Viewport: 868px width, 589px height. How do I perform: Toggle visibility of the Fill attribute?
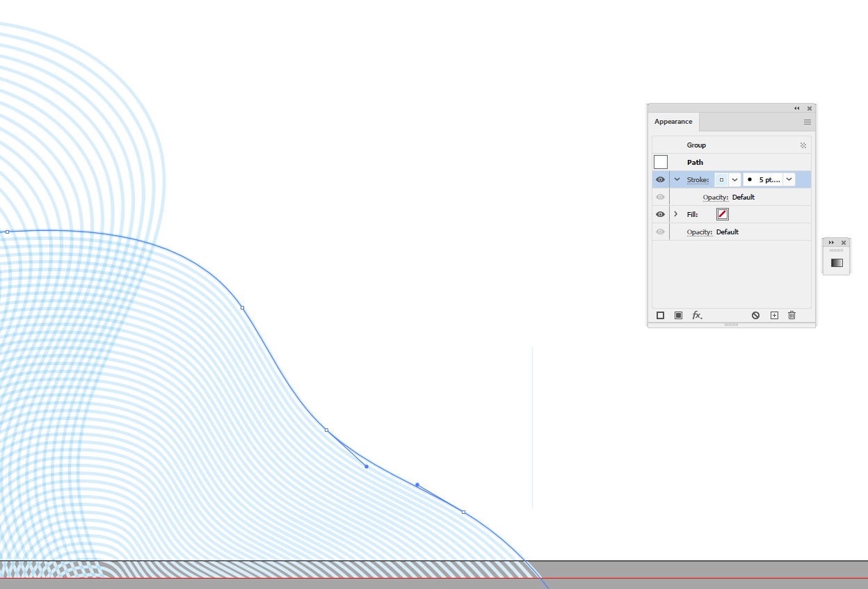pyautogui.click(x=659, y=214)
